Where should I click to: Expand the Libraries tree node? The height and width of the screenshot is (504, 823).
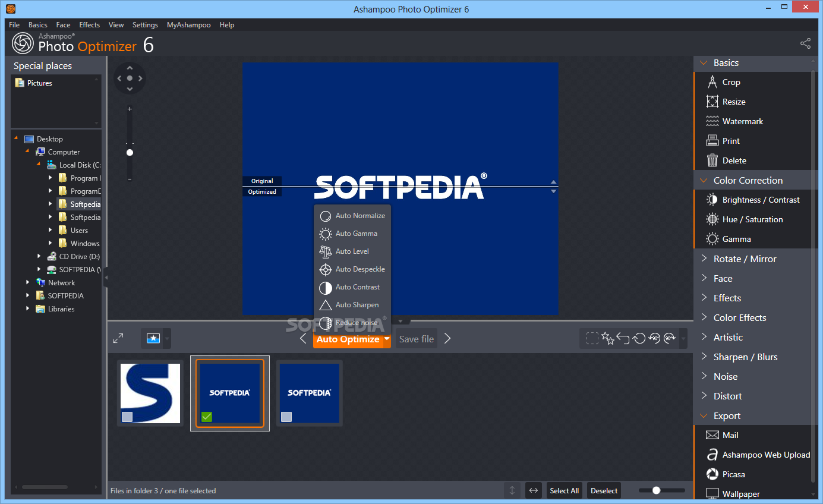coord(27,308)
